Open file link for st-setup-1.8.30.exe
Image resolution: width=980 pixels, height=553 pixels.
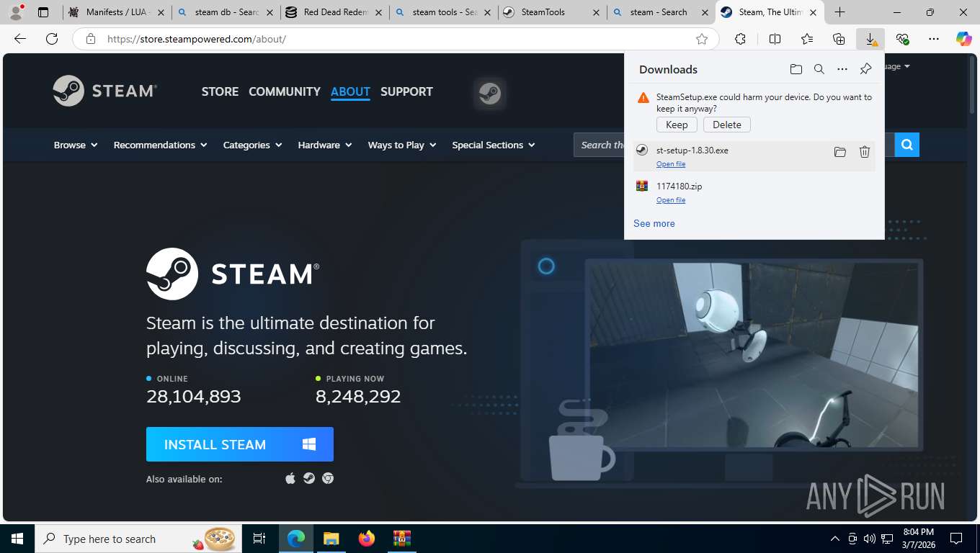(671, 164)
